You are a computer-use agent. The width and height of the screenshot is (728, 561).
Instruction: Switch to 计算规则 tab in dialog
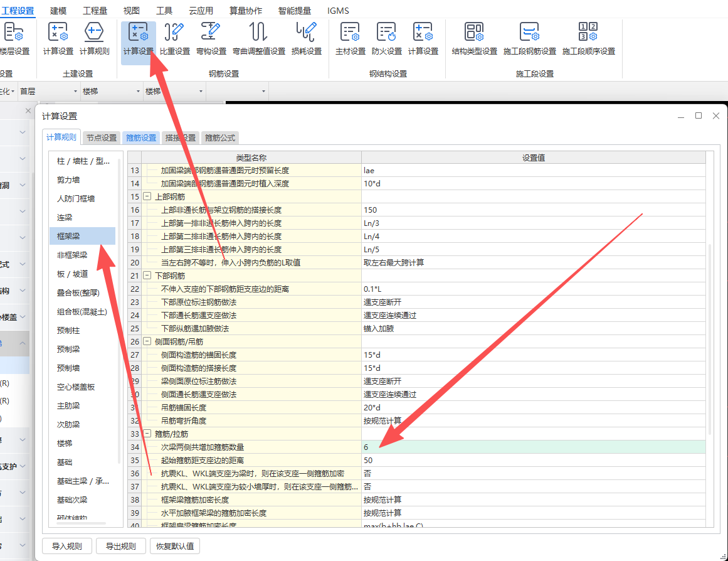(61, 137)
